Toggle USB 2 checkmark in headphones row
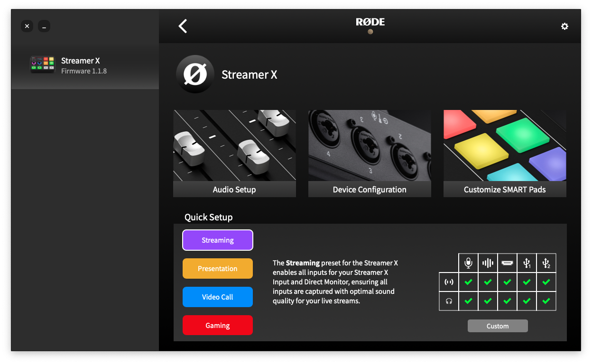The width and height of the screenshot is (592, 364). [x=546, y=301]
